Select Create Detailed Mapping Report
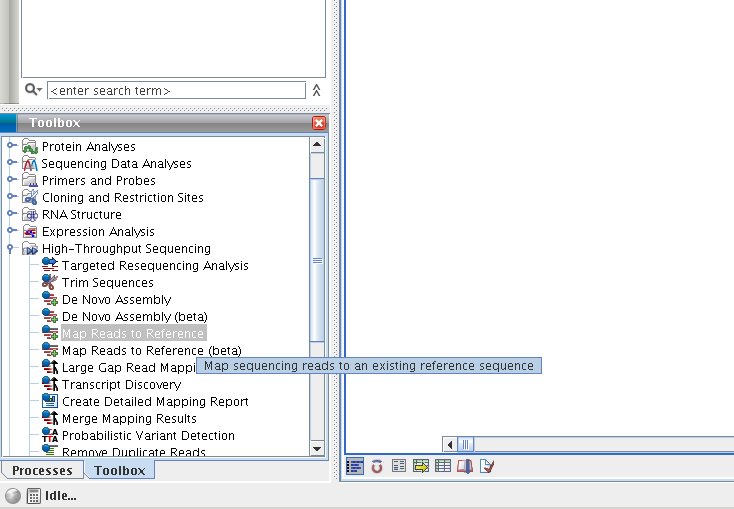 coord(155,401)
